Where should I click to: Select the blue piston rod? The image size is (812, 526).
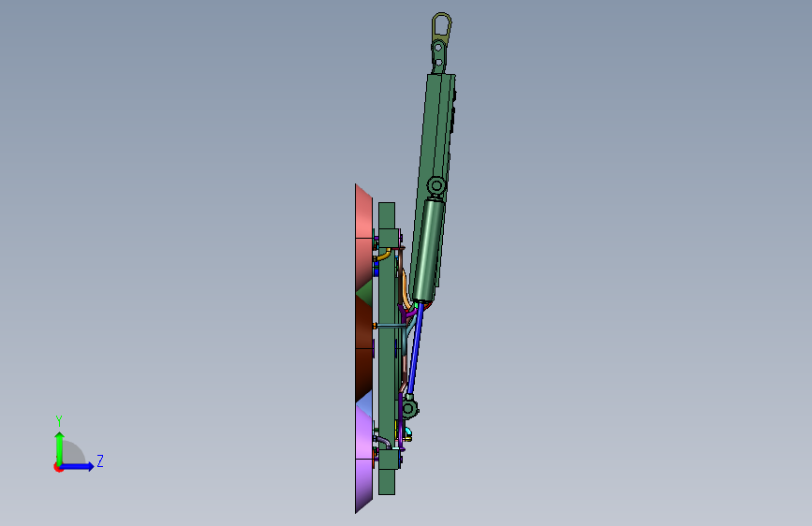click(416, 348)
